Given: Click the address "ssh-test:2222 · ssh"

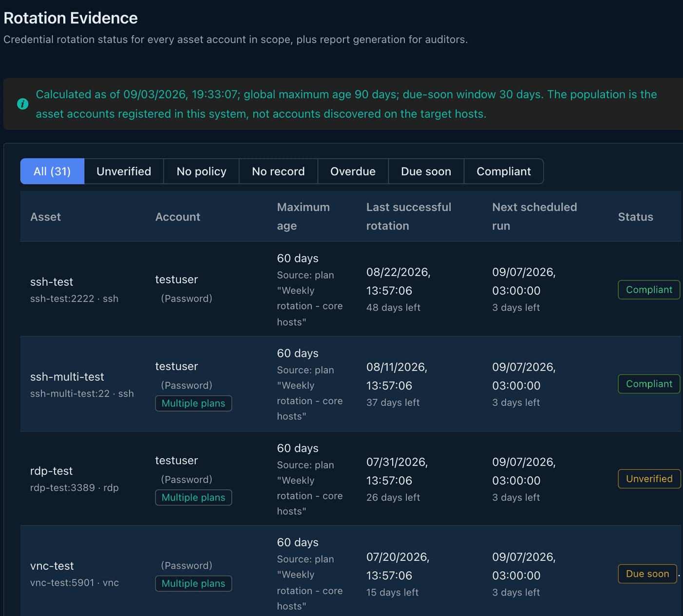Looking at the screenshot, I should pos(75,299).
